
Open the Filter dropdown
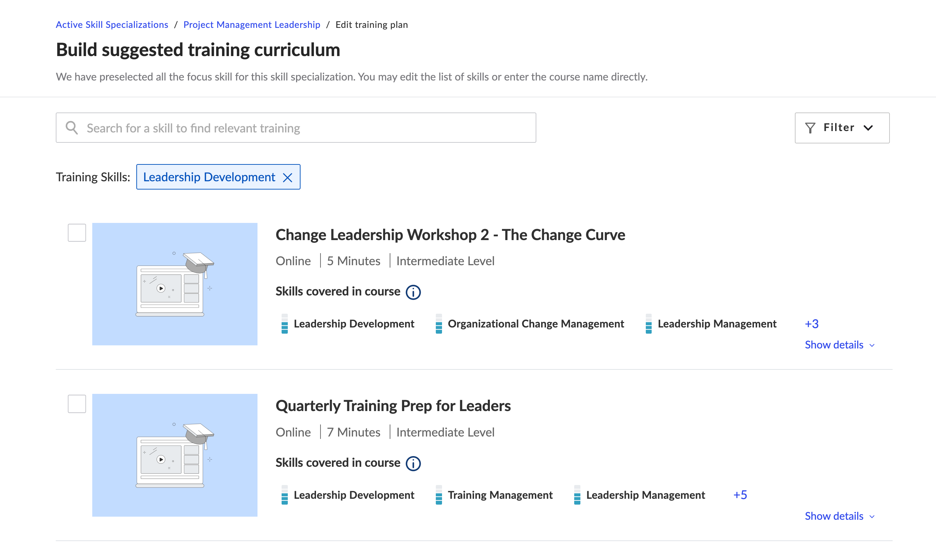(x=842, y=128)
